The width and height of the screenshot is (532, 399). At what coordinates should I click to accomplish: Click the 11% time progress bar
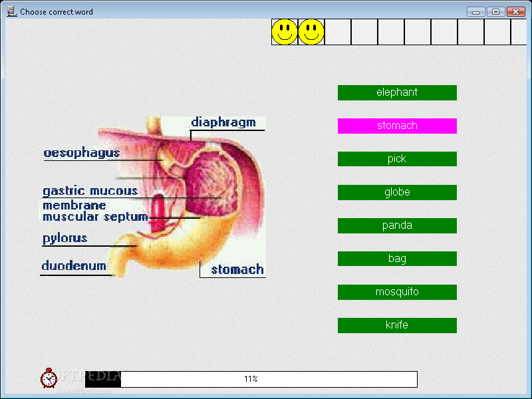[x=251, y=379]
